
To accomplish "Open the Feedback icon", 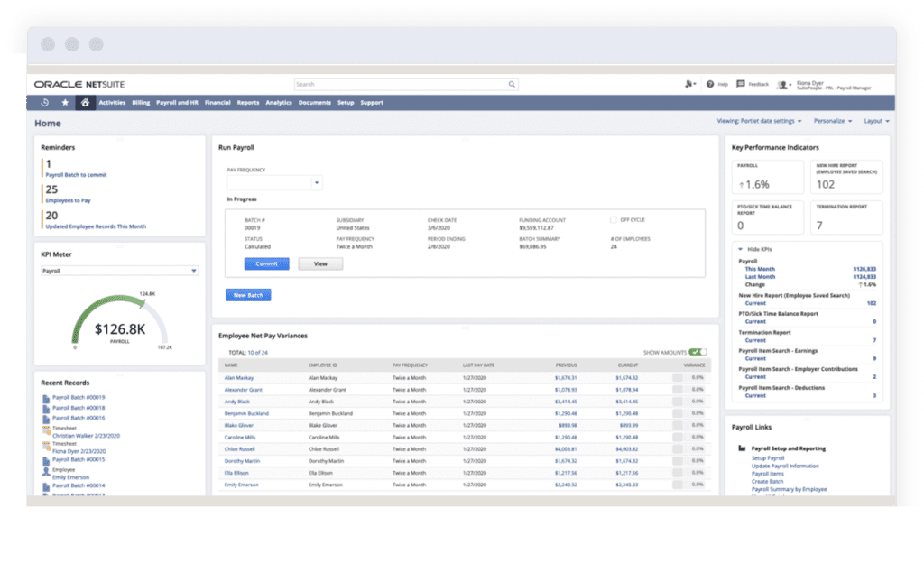I will click(741, 84).
